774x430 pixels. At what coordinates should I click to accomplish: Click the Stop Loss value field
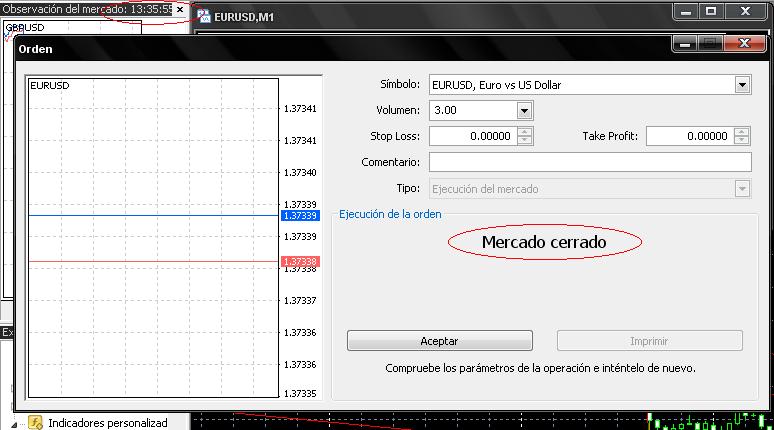point(472,136)
